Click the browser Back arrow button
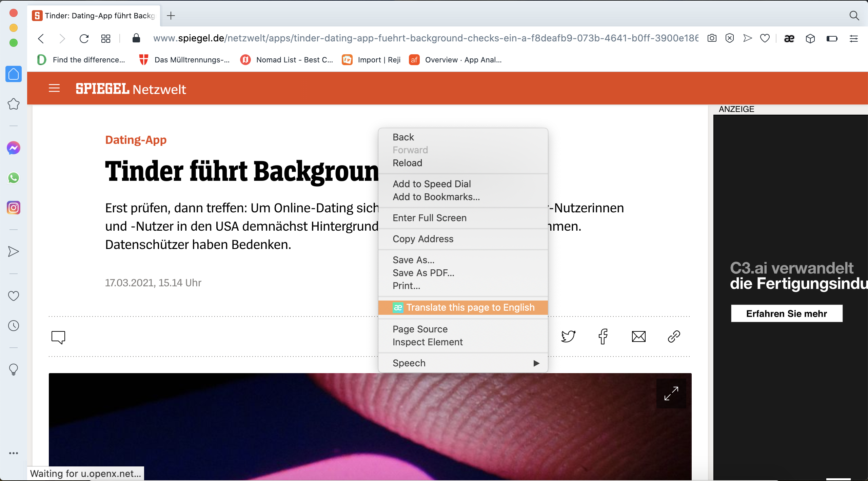The height and width of the screenshot is (481, 868). [41, 38]
